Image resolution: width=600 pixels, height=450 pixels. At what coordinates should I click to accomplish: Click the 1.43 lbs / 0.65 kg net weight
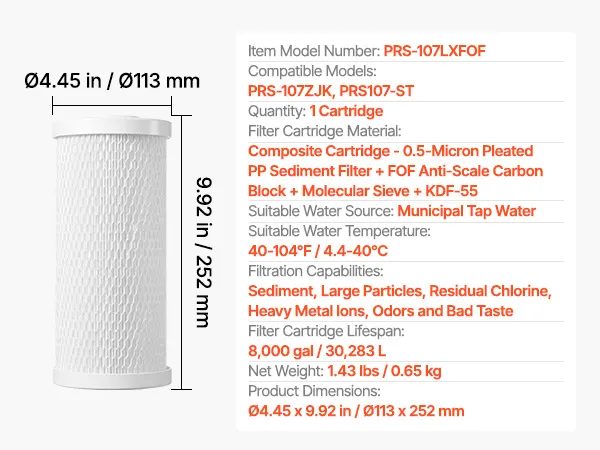point(384,371)
